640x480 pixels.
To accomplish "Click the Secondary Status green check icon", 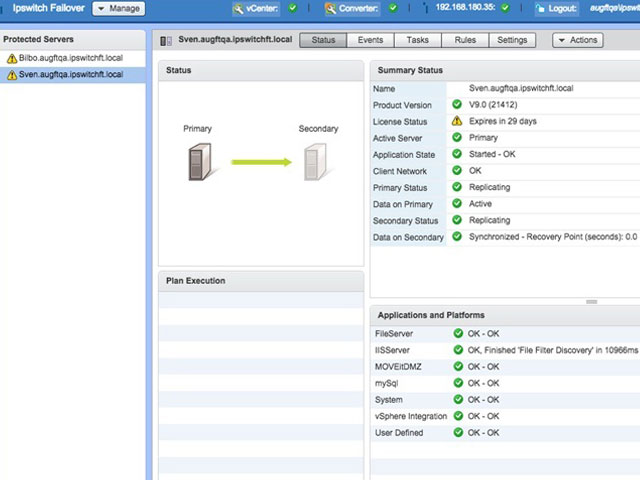I will (457, 220).
